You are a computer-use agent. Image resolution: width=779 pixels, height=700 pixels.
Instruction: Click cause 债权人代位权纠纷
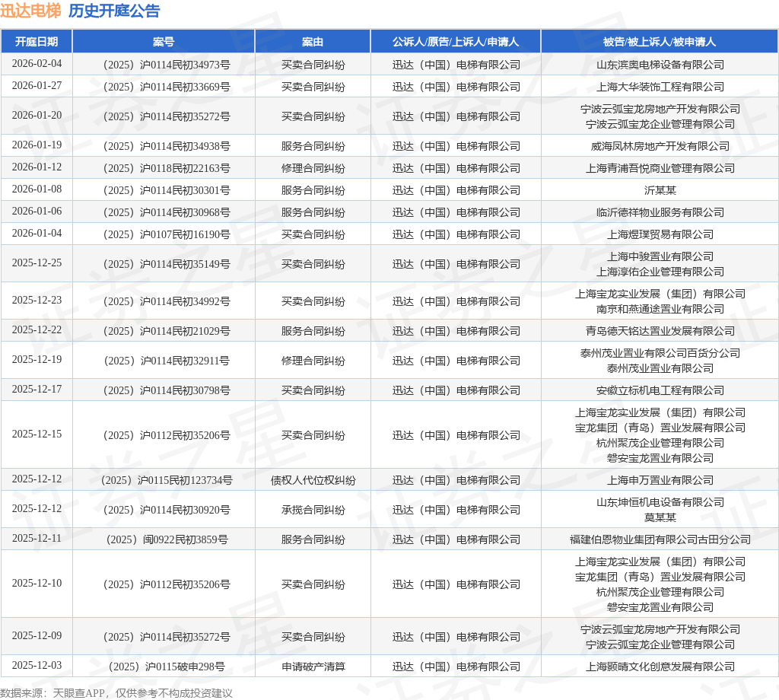313,480
